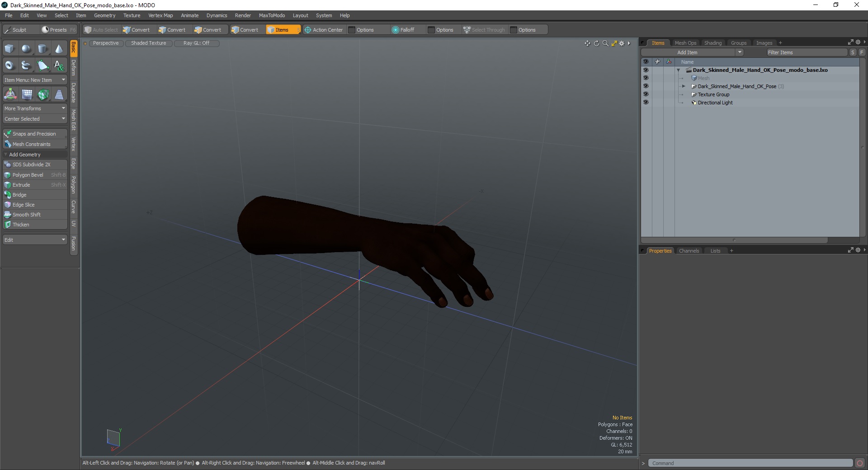Select the pen polygon tool
The image size is (868, 470).
point(42,66)
